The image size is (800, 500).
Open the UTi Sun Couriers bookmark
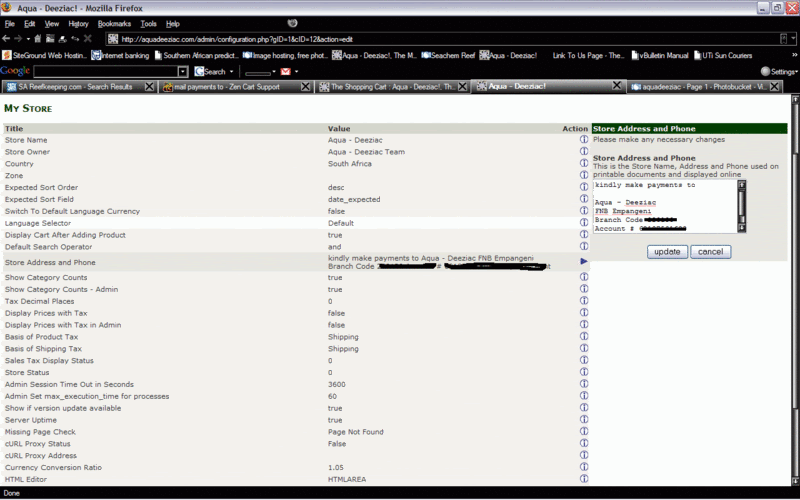tap(723, 55)
